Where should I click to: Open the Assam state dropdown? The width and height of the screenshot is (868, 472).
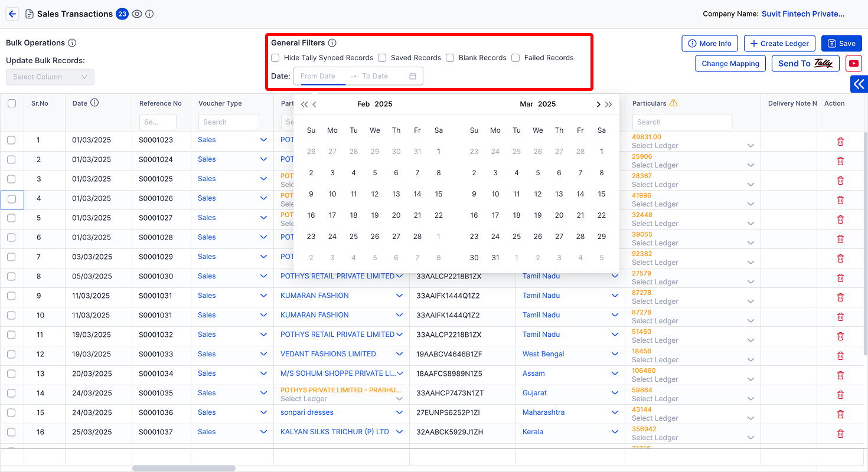pyautogui.click(x=615, y=373)
